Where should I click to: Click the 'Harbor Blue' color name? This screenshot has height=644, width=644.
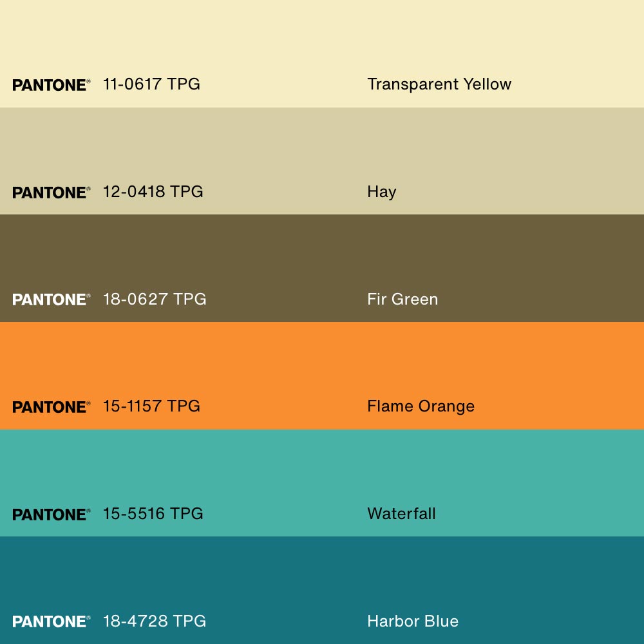tap(413, 621)
